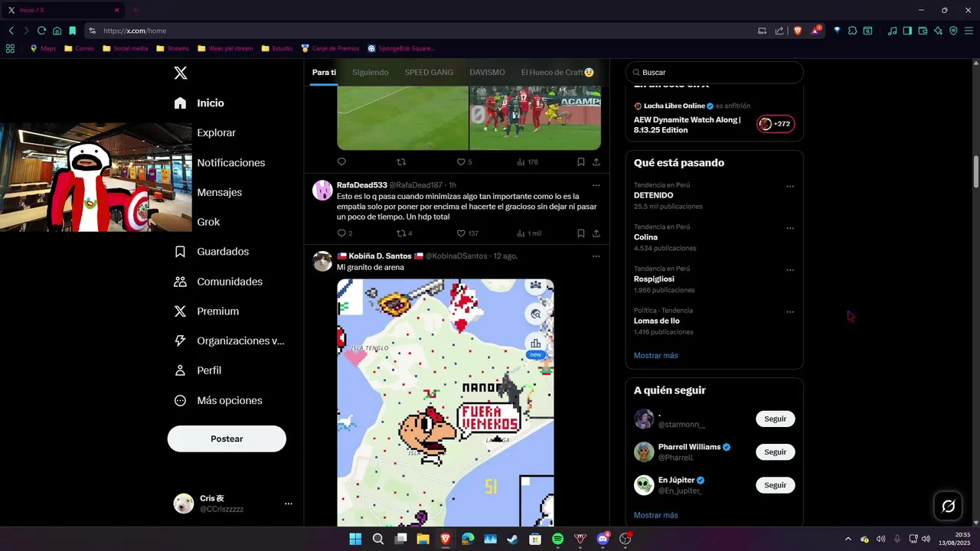980x551 pixels.
Task: Open the DETENIDO trending topic
Action: 653,195
